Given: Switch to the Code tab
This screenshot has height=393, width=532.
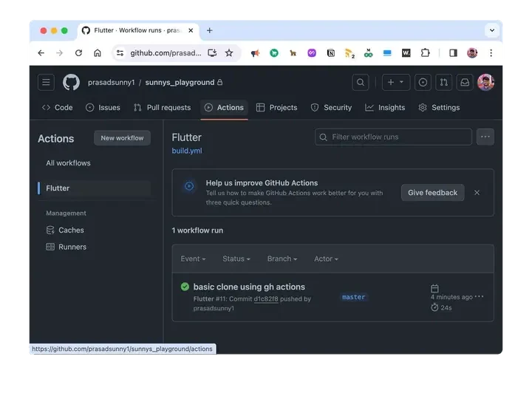Looking at the screenshot, I should [x=58, y=108].
